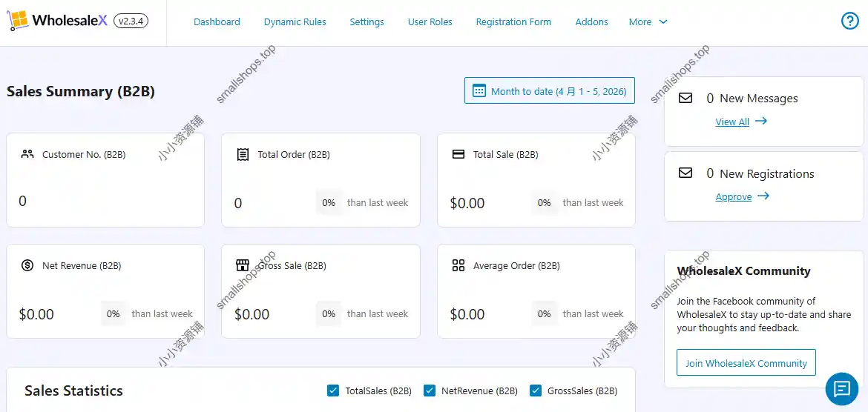Uncheck the TotalSales (B2B) checkbox
This screenshot has height=412, width=868.
(x=333, y=391)
